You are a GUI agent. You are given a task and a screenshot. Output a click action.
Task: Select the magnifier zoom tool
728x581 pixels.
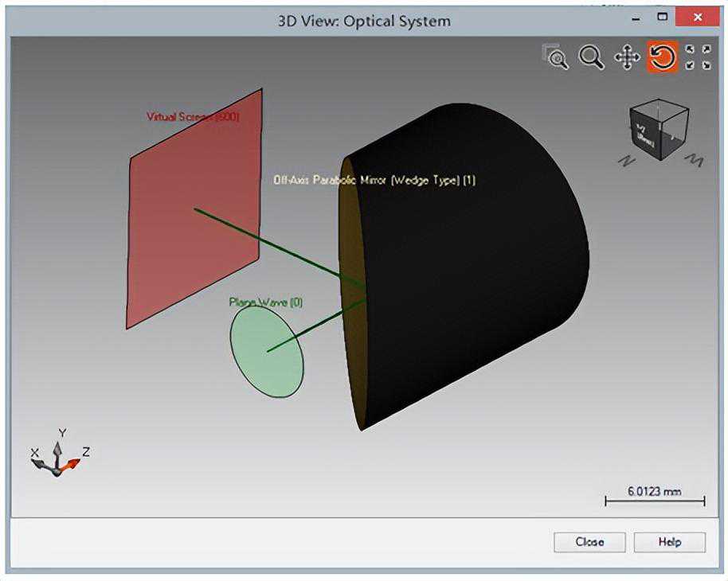pyautogui.click(x=591, y=57)
